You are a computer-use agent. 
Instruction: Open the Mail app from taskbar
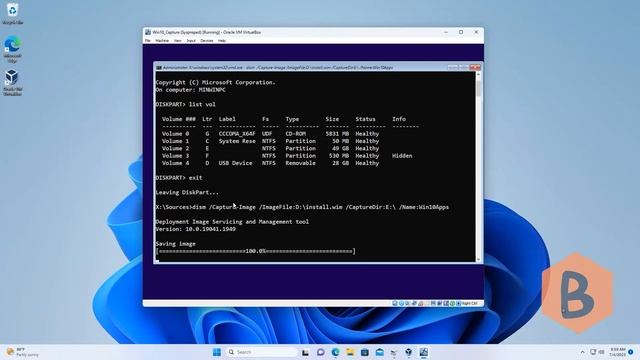point(380,352)
